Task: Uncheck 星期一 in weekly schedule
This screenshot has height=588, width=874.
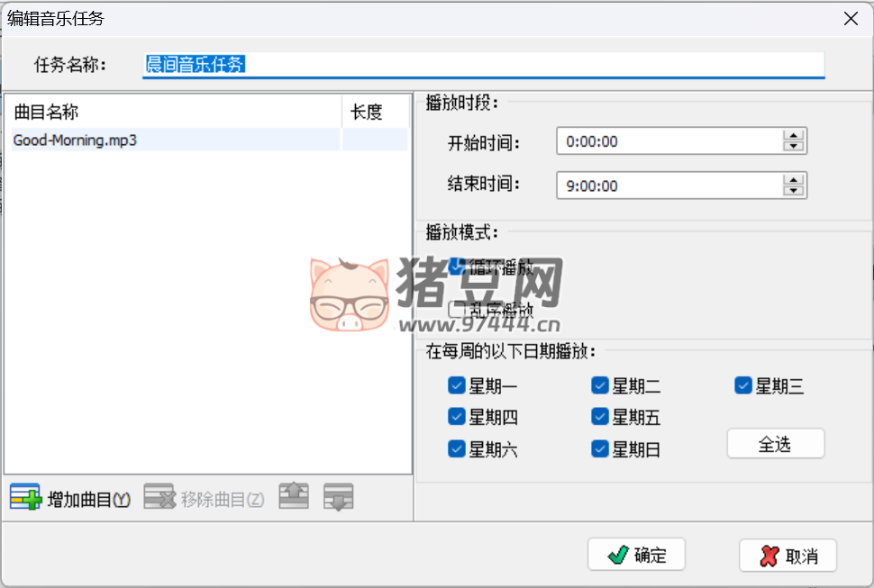Action: coord(456,386)
